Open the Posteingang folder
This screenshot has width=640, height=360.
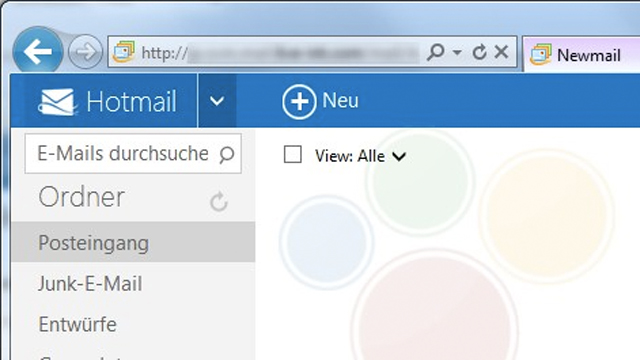coord(133,242)
